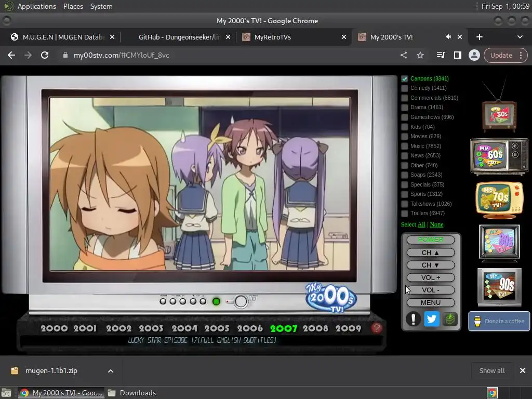Click Show all downloads

[x=492, y=371]
